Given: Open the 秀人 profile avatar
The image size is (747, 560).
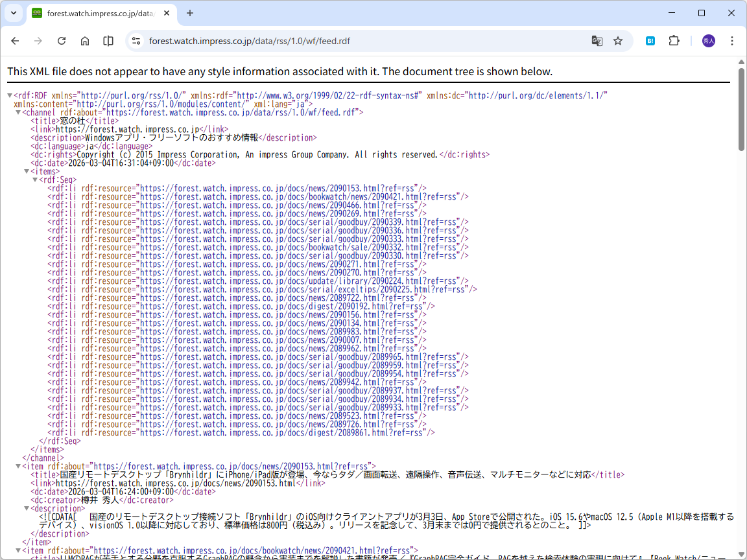Looking at the screenshot, I should (708, 41).
